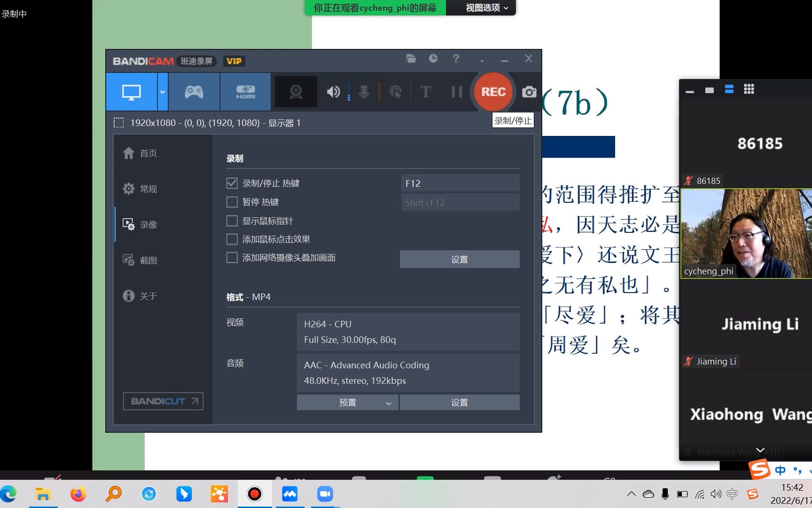The width and height of the screenshot is (812, 508).
Task: Open the 预置 presets dropdown
Action: pos(348,403)
